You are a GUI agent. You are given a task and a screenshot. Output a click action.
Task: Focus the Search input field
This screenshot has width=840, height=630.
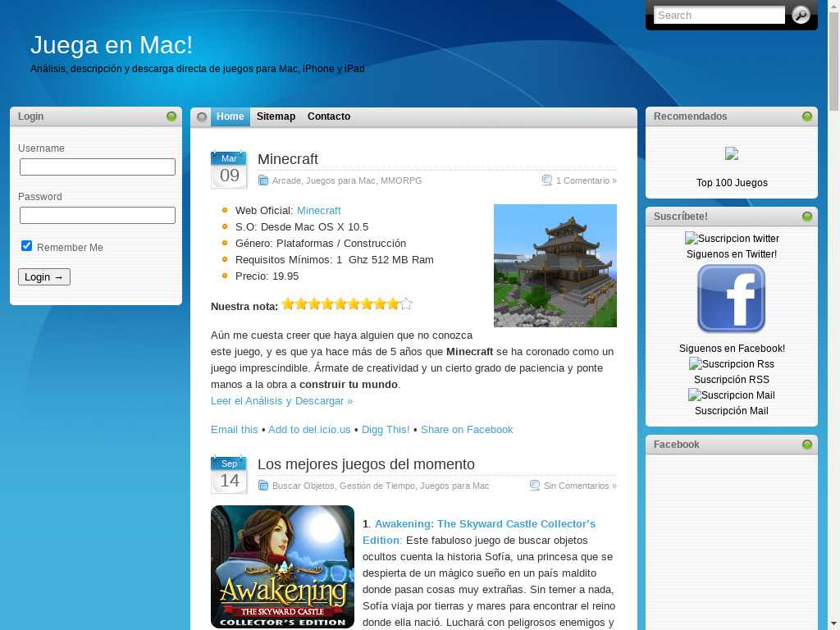pyautogui.click(x=719, y=15)
